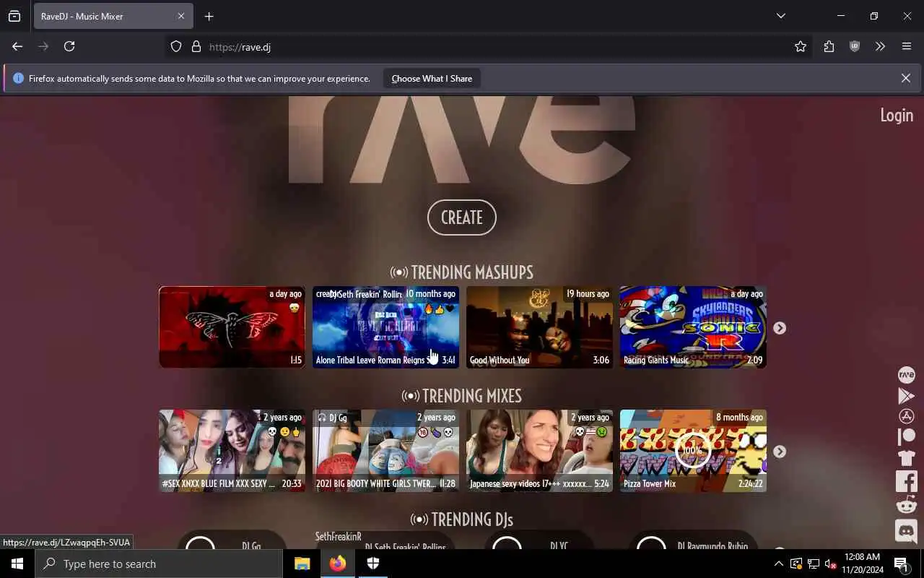Play the Racing Giants Music mashup
The image size is (924, 578).
coord(693,327)
